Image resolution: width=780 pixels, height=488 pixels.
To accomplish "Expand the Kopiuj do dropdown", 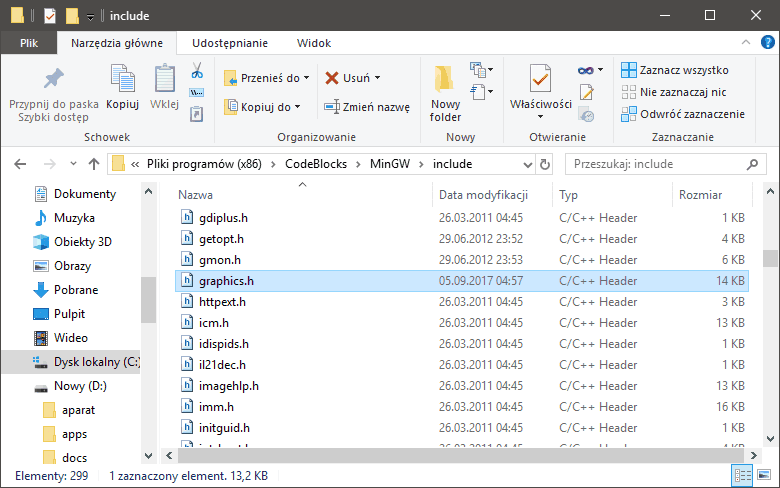I will pyautogui.click(x=298, y=107).
